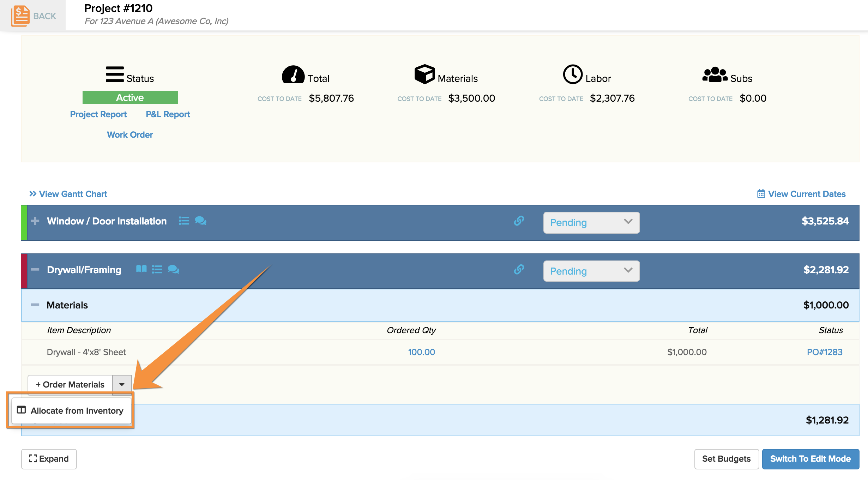868x480 pixels.
Task: Go back using the BACK label
Action: tap(45, 16)
